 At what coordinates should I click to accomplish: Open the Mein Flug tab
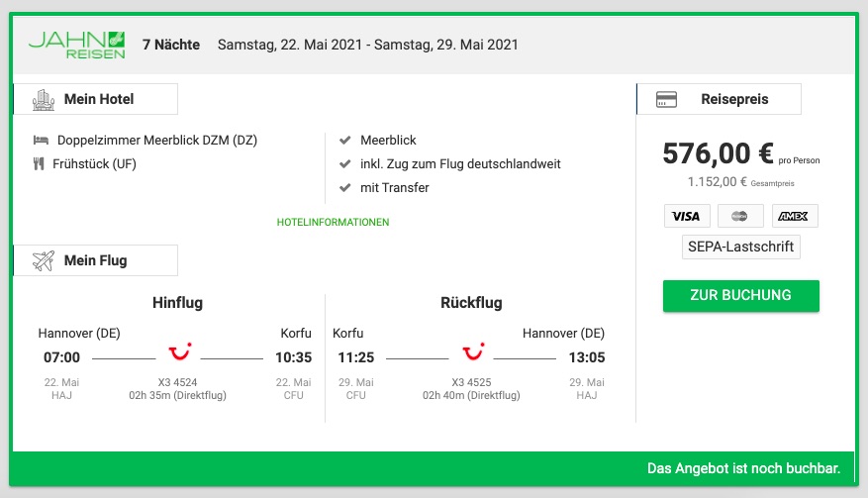pos(95,260)
